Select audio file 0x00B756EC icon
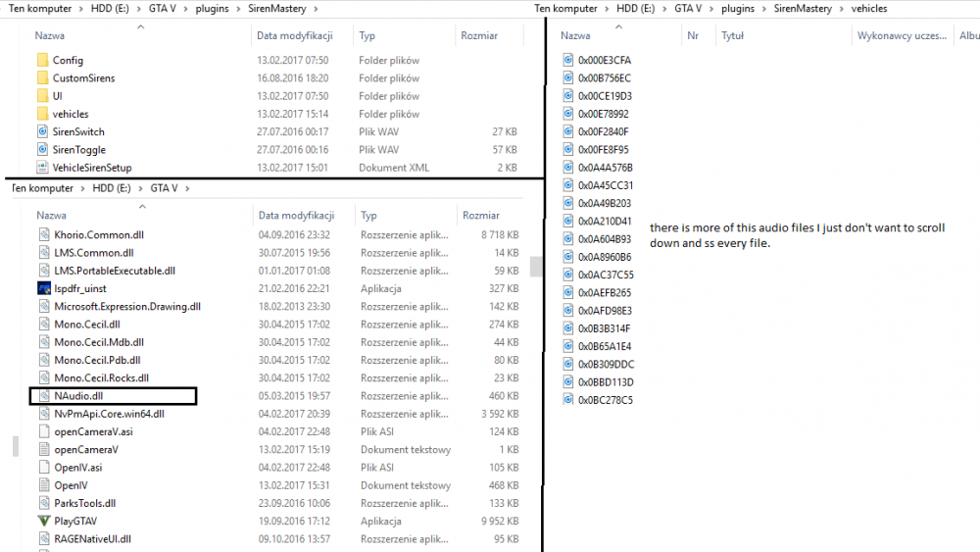Screen dimensions: 980x552 (x=567, y=78)
